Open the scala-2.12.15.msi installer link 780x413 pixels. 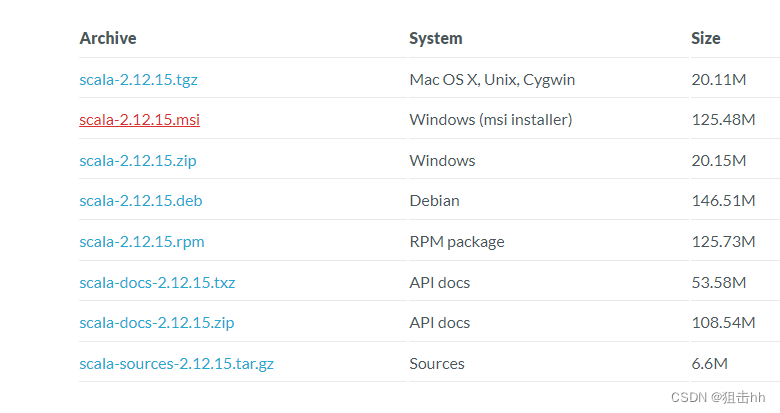point(139,119)
